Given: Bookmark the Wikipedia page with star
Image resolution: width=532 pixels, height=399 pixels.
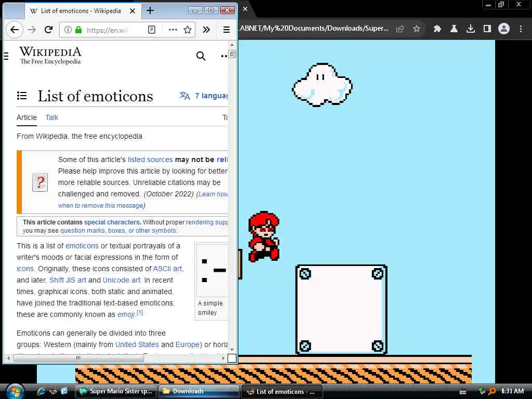Looking at the screenshot, I should click(x=187, y=30).
